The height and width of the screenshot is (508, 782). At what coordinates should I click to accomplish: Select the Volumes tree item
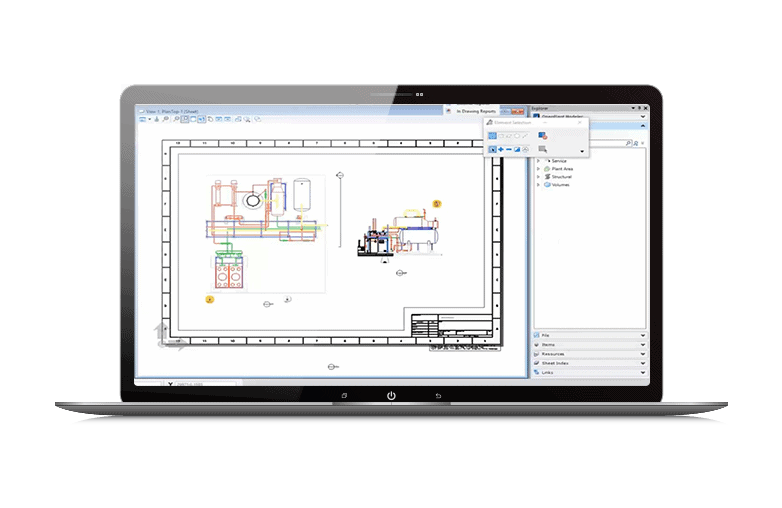click(x=558, y=185)
